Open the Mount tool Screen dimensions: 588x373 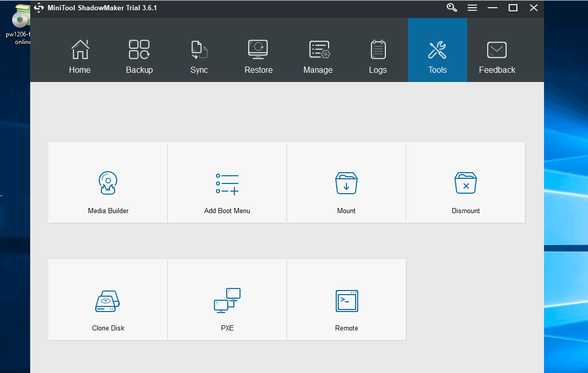(346, 183)
